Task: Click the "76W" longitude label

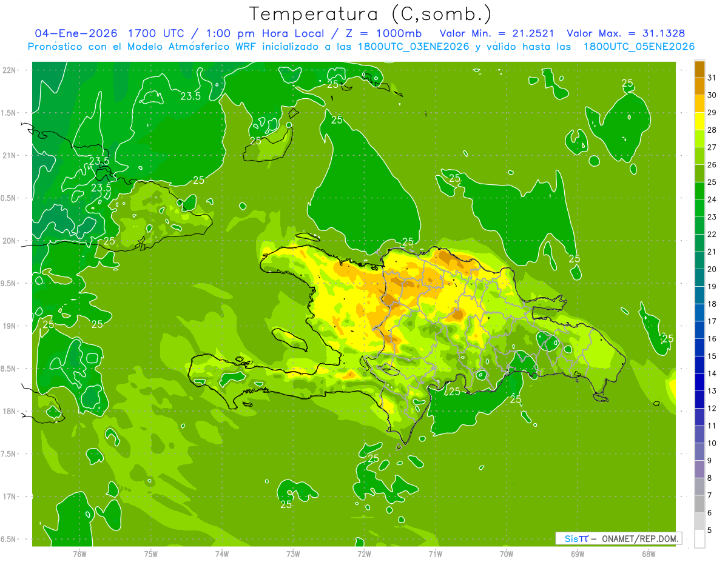Action: 79,554
